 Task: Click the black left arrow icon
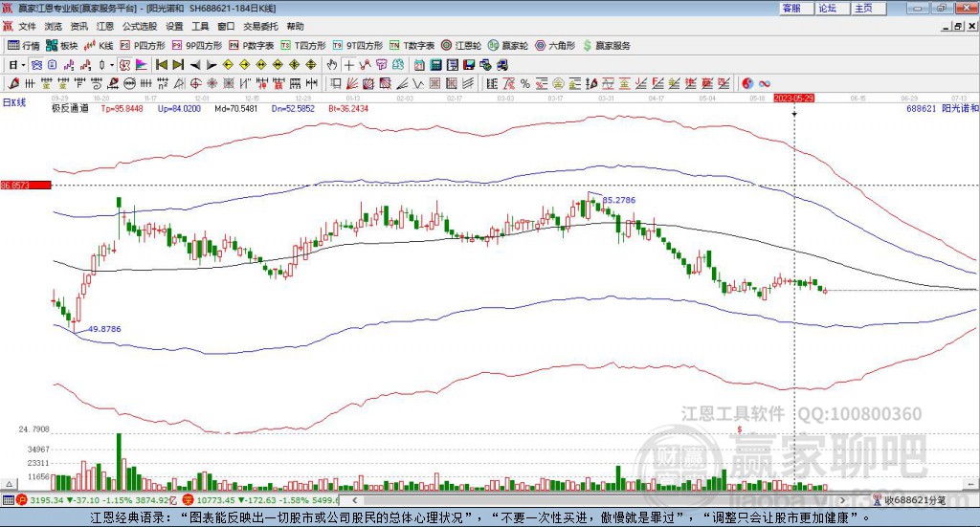tap(195, 65)
